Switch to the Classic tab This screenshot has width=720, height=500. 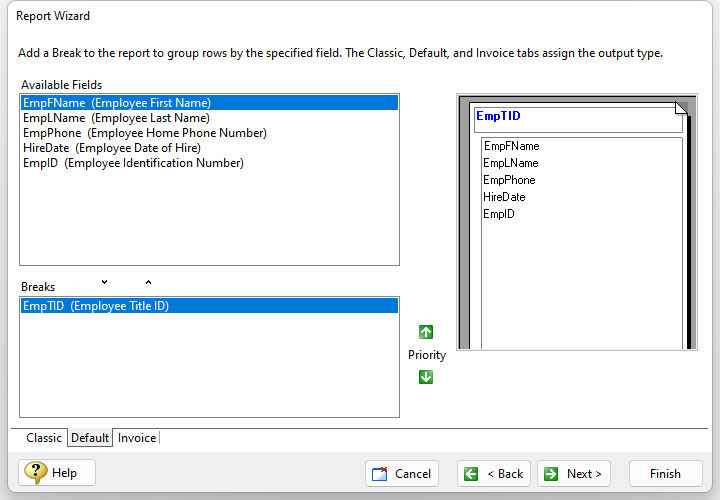click(44, 438)
